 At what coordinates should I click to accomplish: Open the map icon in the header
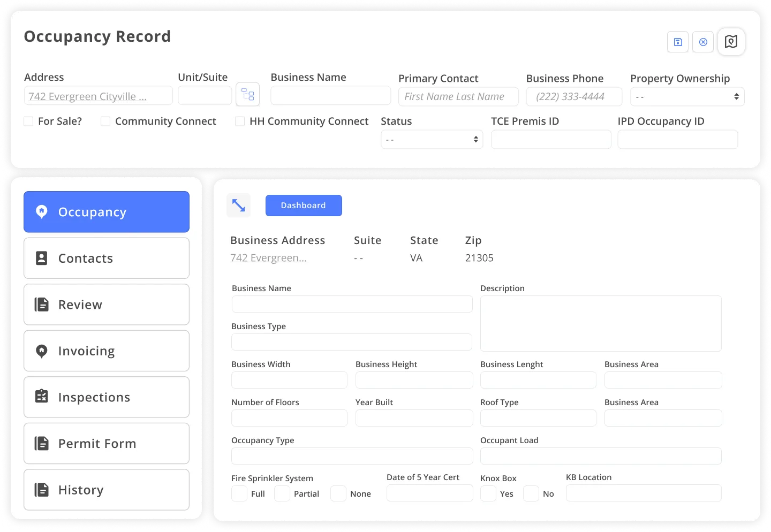[x=731, y=42]
